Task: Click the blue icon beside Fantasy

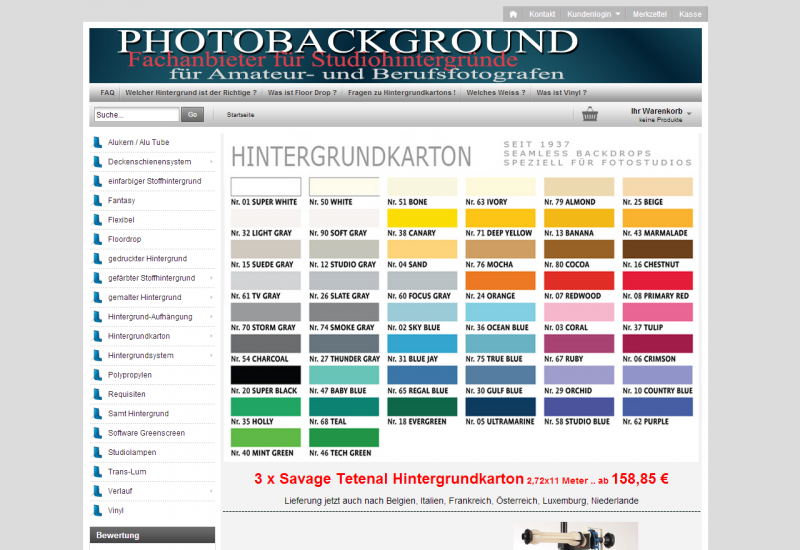Action: (x=98, y=200)
